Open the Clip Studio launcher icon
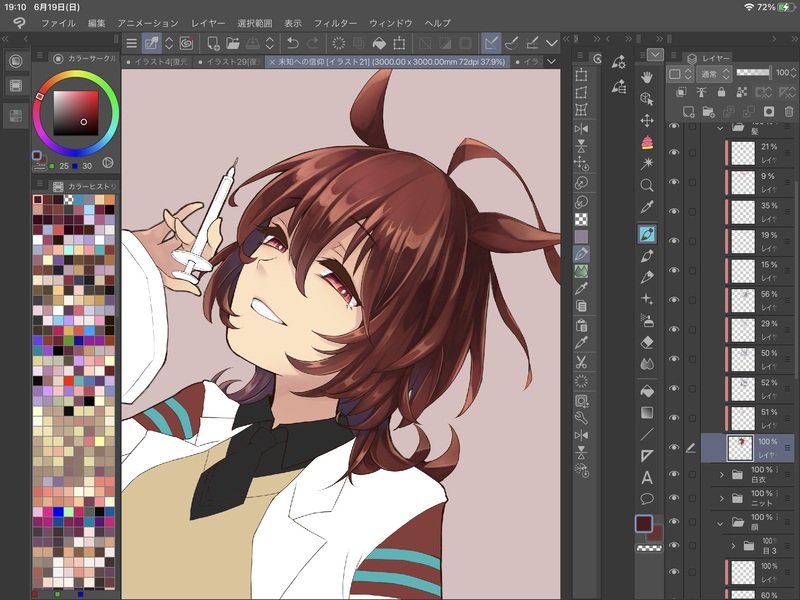Viewport: 800px width, 600px height. click(19, 23)
